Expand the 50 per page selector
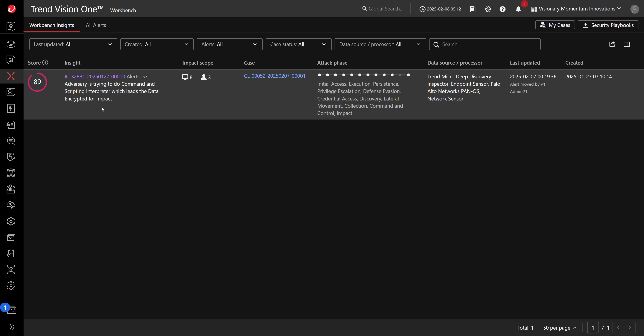 tap(560, 328)
